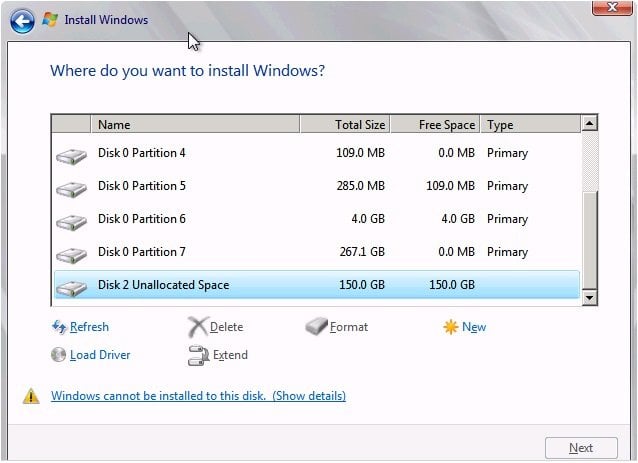Click the New starburst icon

tap(450, 327)
